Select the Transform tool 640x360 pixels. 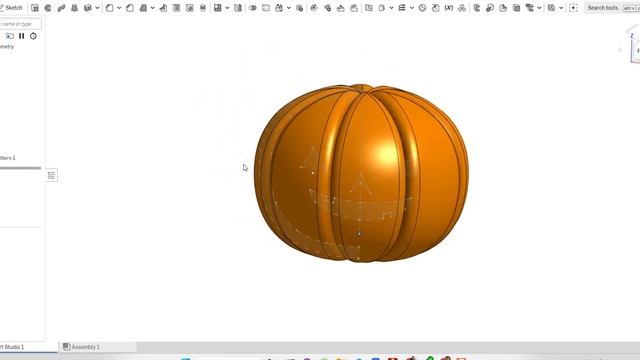coord(279,8)
